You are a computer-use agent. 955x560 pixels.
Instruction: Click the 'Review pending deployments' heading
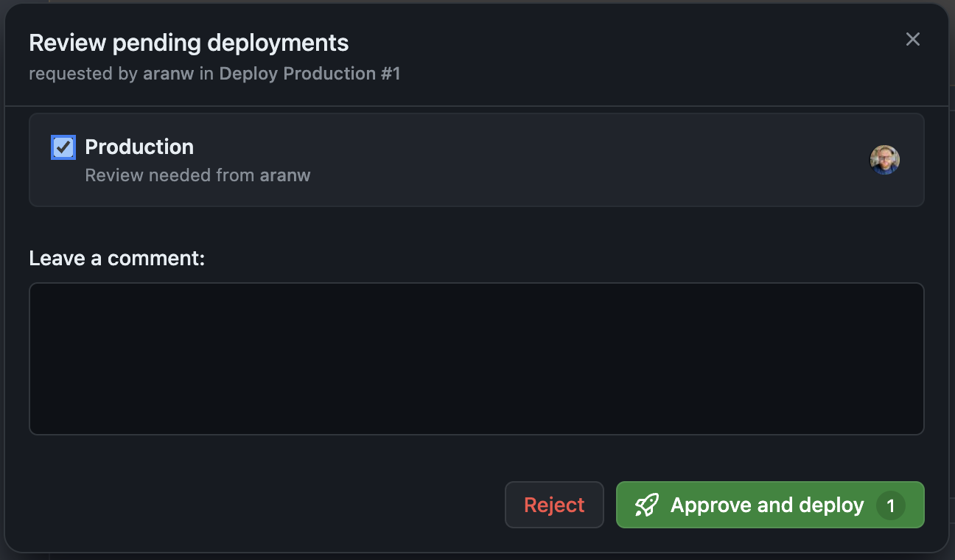point(189,43)
